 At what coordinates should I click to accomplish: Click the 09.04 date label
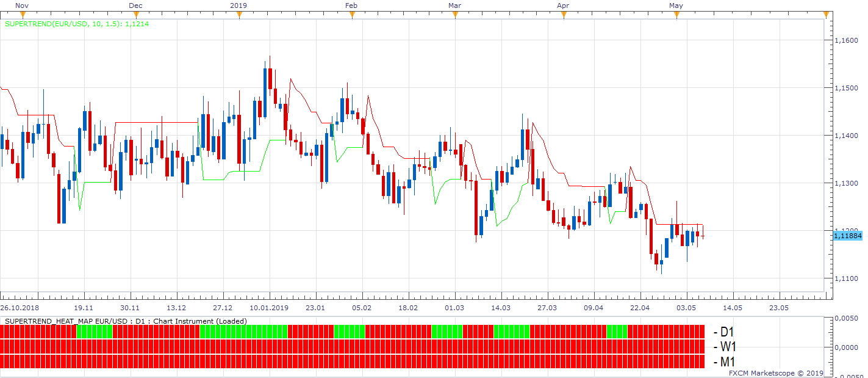[594, 308]
